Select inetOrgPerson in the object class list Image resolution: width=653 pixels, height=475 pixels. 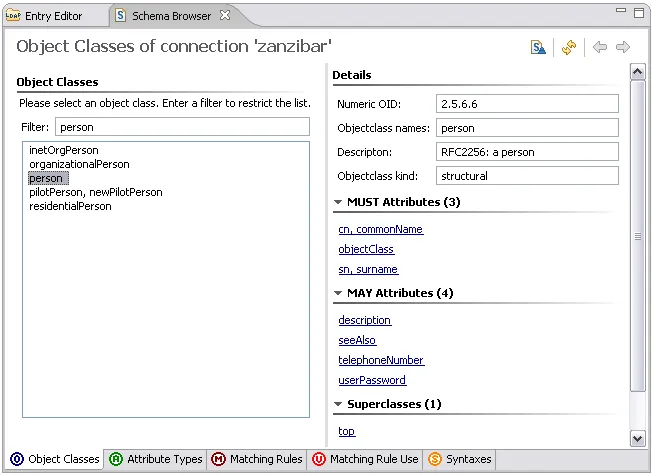64,150
